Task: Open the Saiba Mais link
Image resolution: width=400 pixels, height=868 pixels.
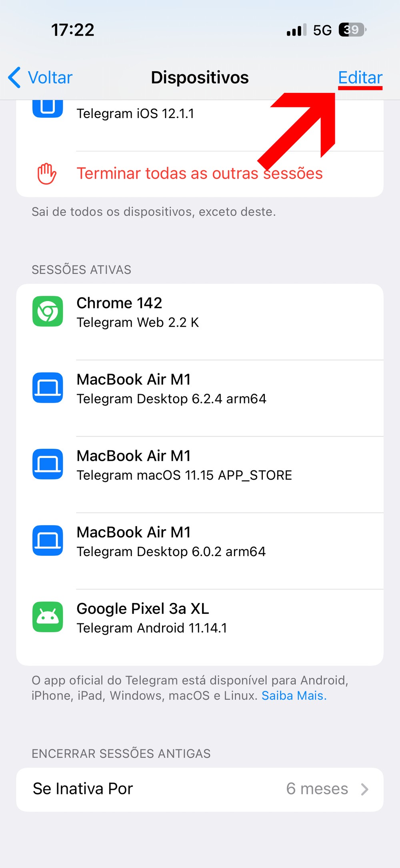Action: pyautogui.click(x=294, y=696)
